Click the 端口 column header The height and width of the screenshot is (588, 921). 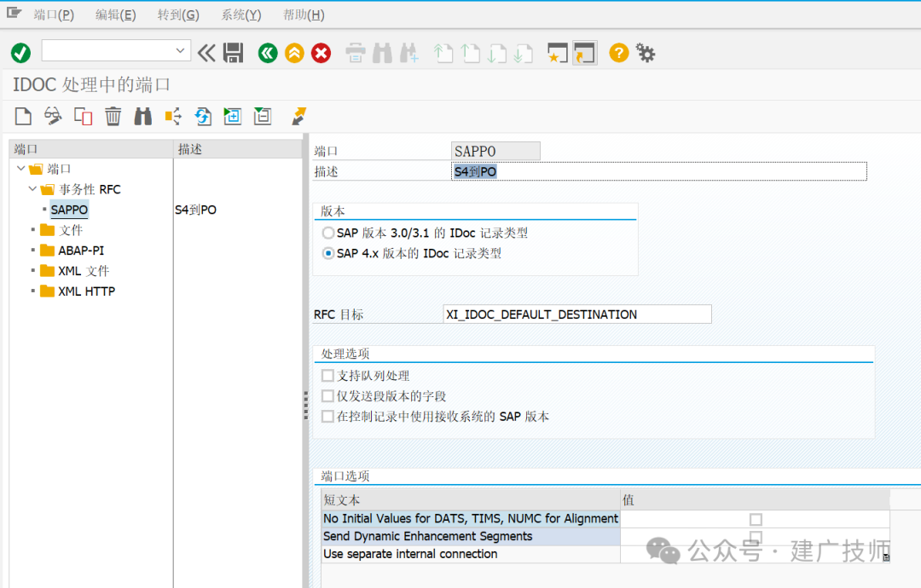pos(91,149)
